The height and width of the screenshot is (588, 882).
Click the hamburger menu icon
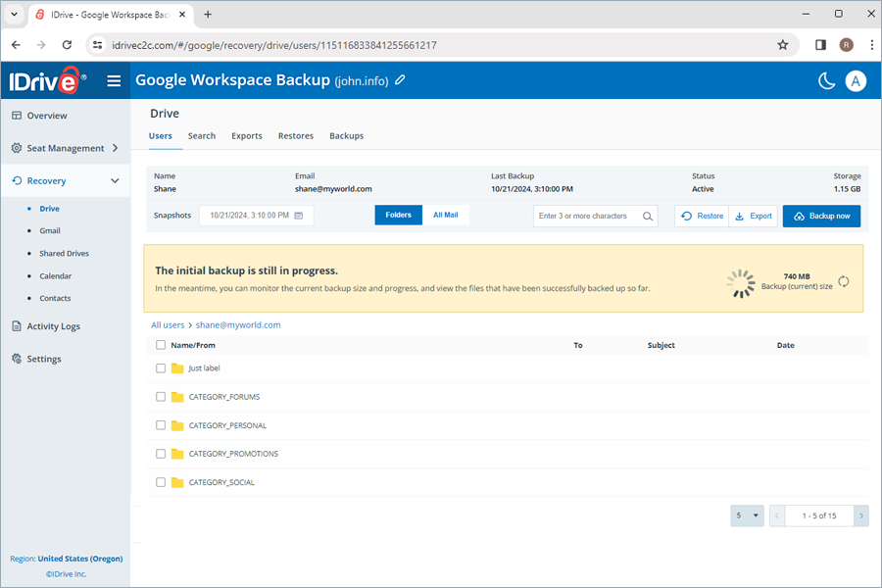click(x=114, y=81)
